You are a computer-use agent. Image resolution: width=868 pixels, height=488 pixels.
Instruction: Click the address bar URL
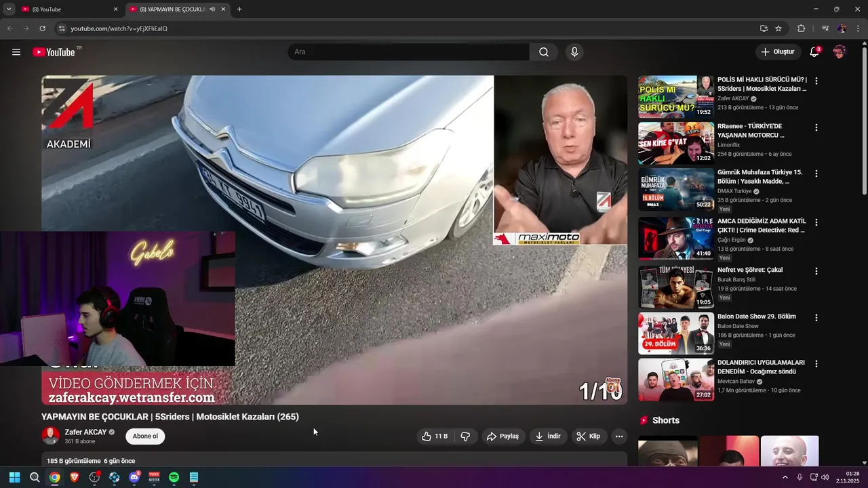pyautogui.click(x=119, y=28)
